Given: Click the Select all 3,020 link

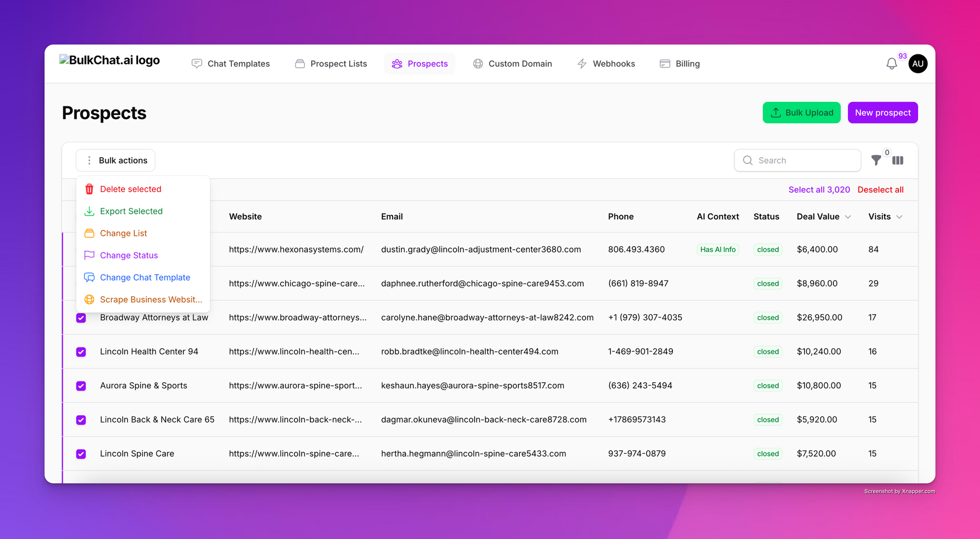Looking at the screenshot, I should [819, 189].
